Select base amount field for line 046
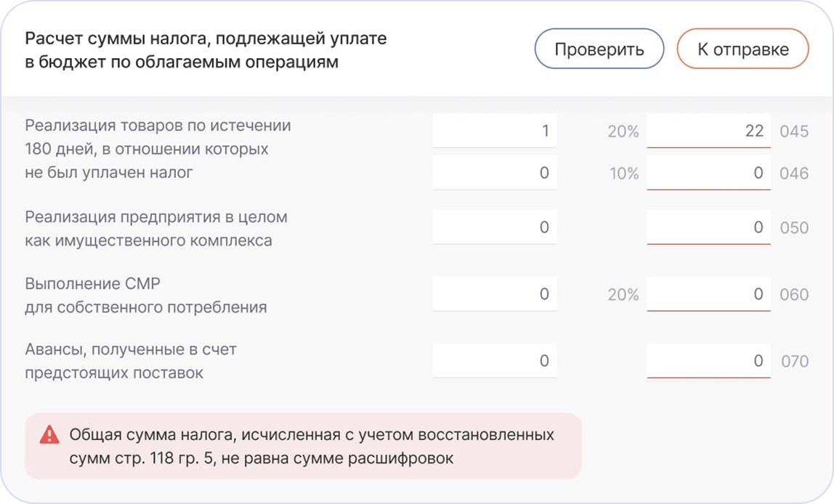 click(495, 173)
